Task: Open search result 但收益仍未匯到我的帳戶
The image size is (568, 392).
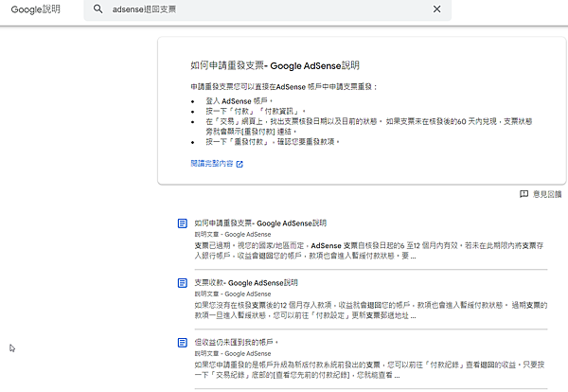Action: pyautogui.click(x=236, y=342)
